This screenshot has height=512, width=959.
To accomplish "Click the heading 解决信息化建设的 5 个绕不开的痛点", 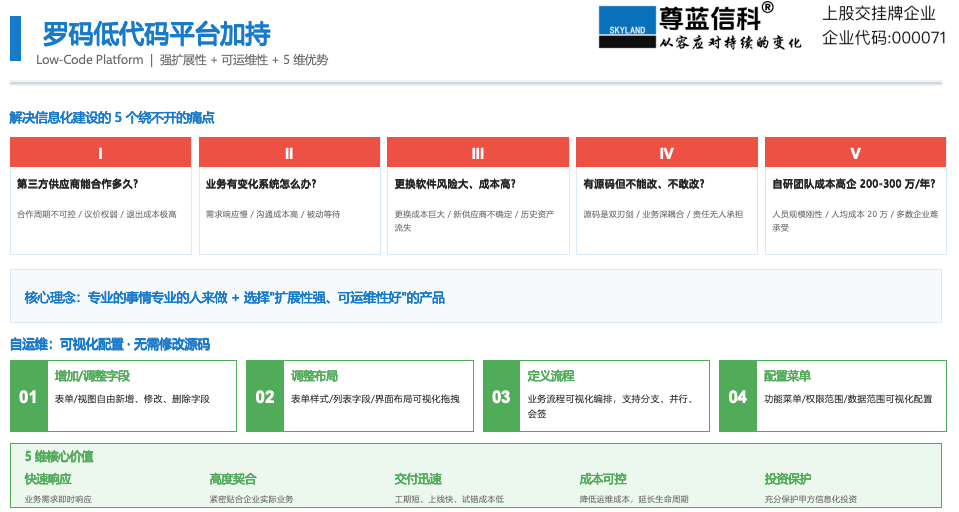I will [x=112, y=118].
